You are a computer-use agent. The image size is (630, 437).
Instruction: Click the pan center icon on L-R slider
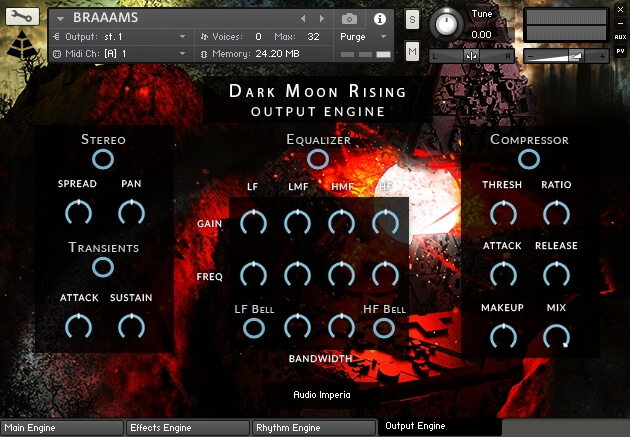pos(471,56)
